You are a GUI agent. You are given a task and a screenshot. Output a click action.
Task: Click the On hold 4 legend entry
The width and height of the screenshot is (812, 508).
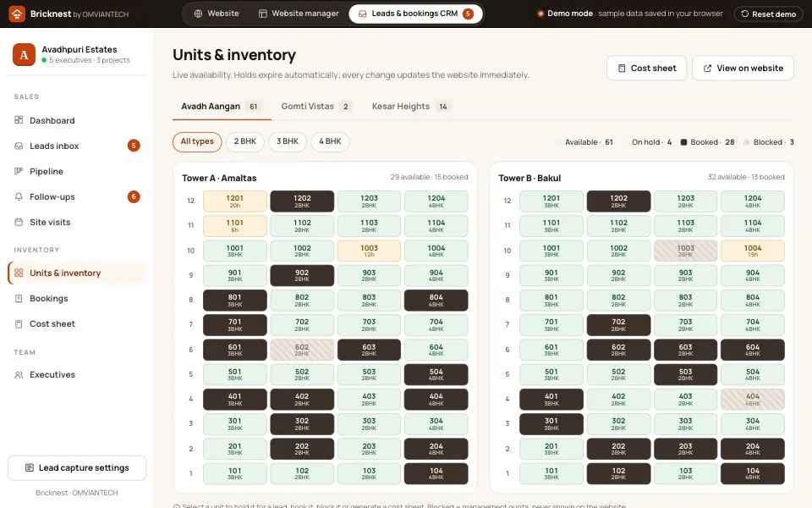(646, 142)
